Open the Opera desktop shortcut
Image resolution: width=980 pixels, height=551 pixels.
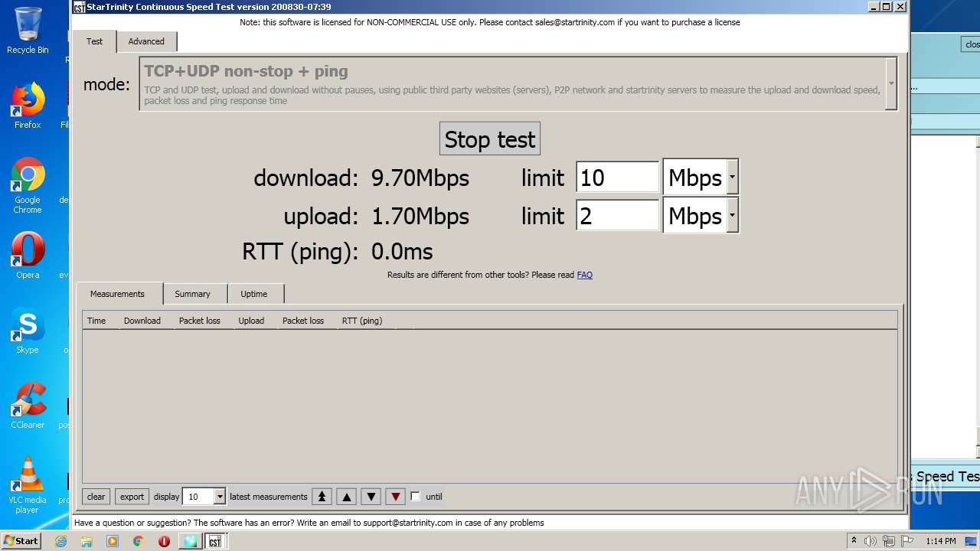[28, 256]
